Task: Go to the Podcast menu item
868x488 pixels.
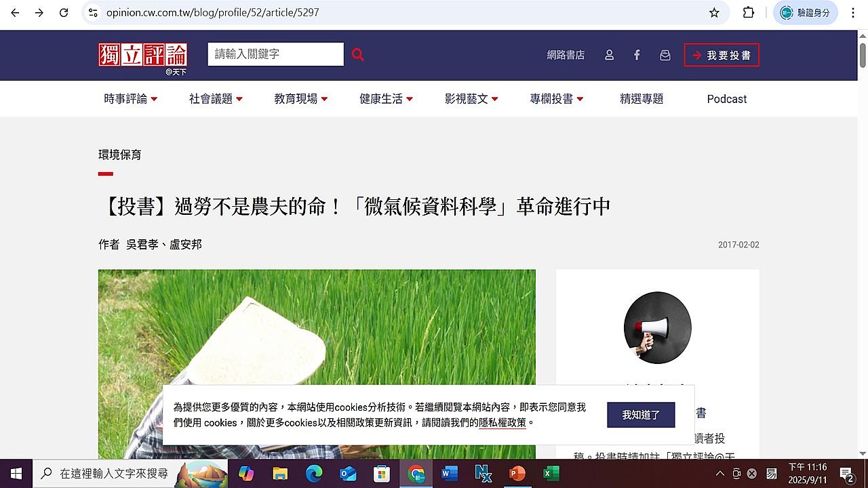Action: pyautogui.click(x=726, y=99)
